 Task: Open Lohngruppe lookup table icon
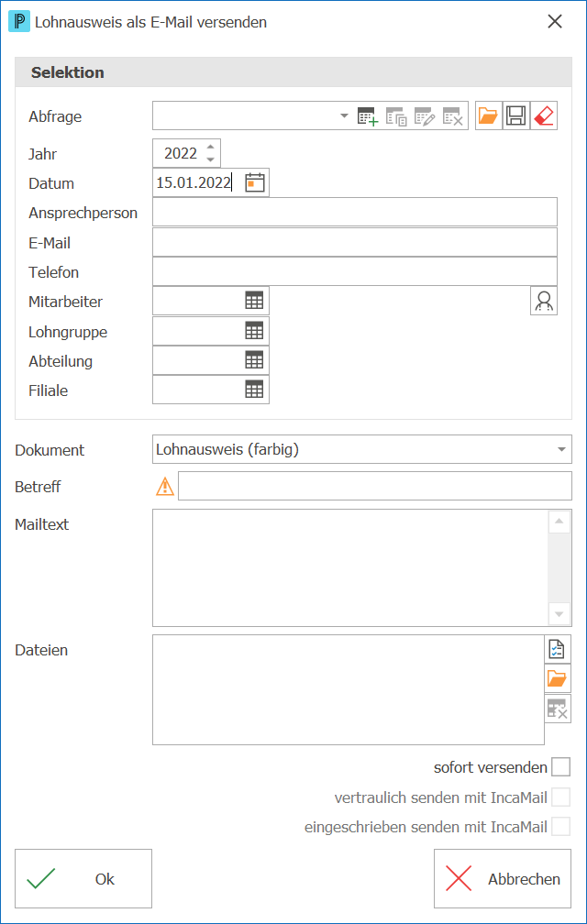[x=254, y=331]
